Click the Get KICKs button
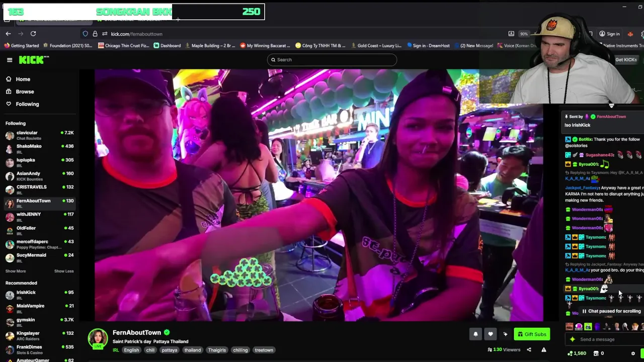Image resolution: width=644 pixels, height=362 pixels. [625, 60]
